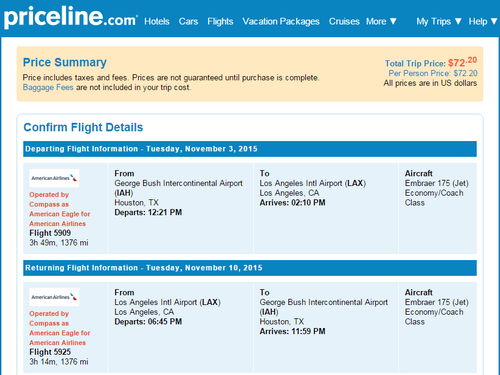The image size is (500, 375).
Task: Click the Total Trip Price amount
Action: click(462, 62)
